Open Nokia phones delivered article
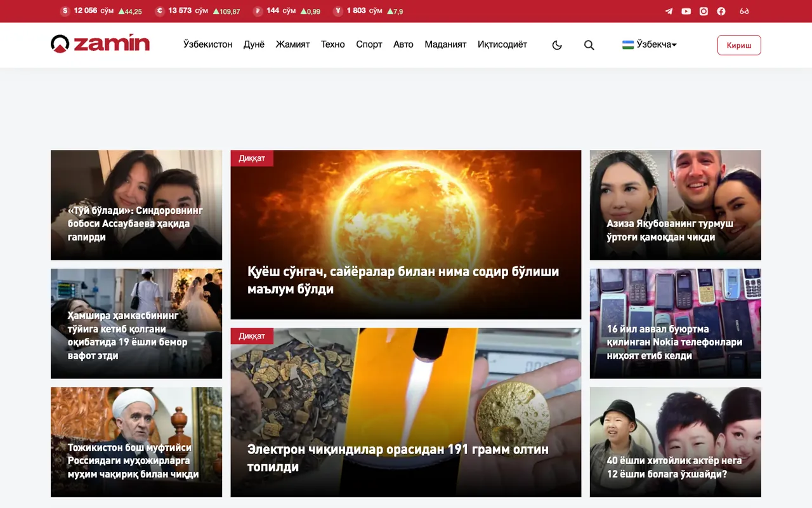812x508 pixels. click(x=676, y=324)
